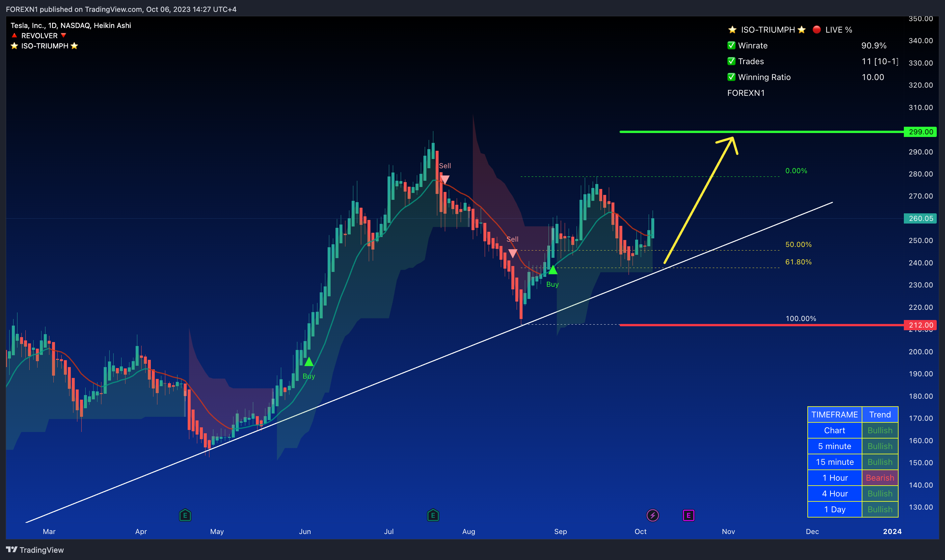Image resolution: width=945 pixels, height=560 pixels.
Task: Click the red REVOLVER down-triangle icon
Action: 64,36
